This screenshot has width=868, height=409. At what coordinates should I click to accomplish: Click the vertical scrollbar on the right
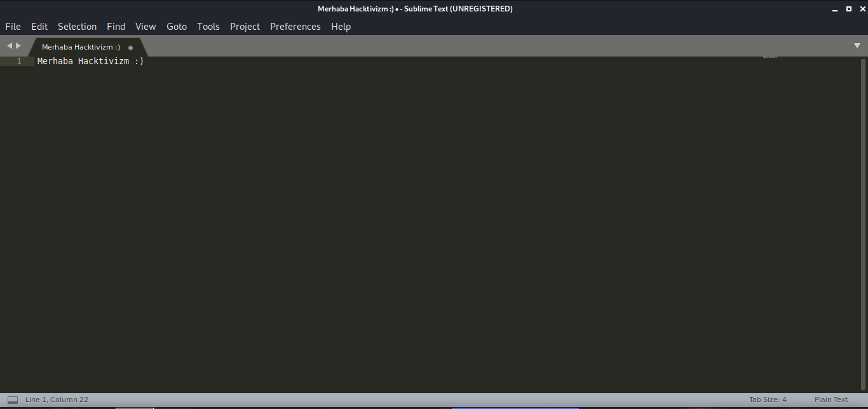pyautogui.click(x=863, y=222)
